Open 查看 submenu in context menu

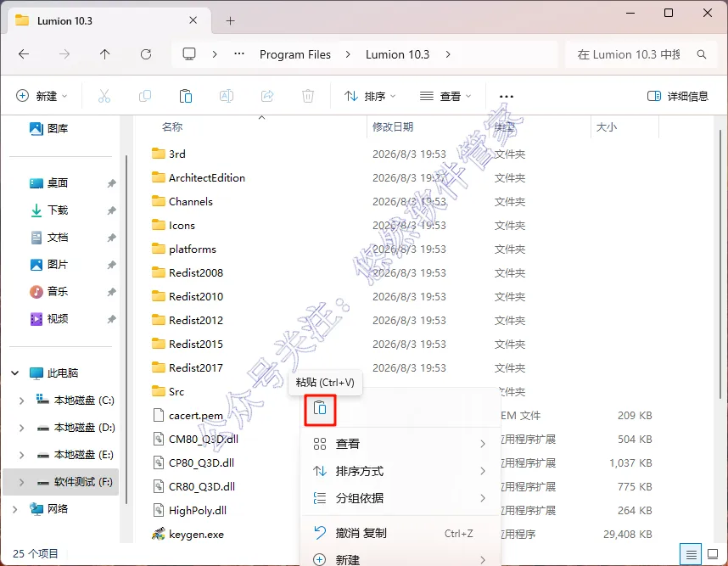pyautogui.click(x=400, y=444)
